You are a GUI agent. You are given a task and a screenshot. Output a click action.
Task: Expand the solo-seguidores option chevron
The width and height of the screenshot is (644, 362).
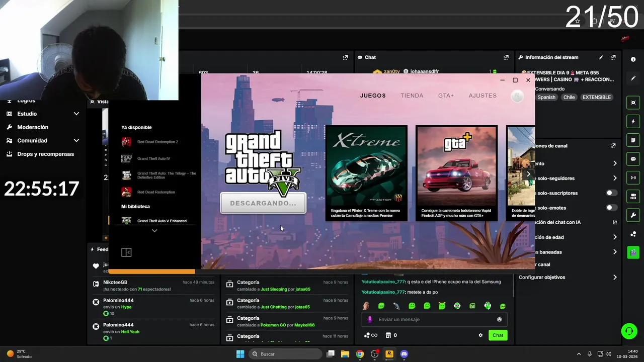(x=615, y=178)
